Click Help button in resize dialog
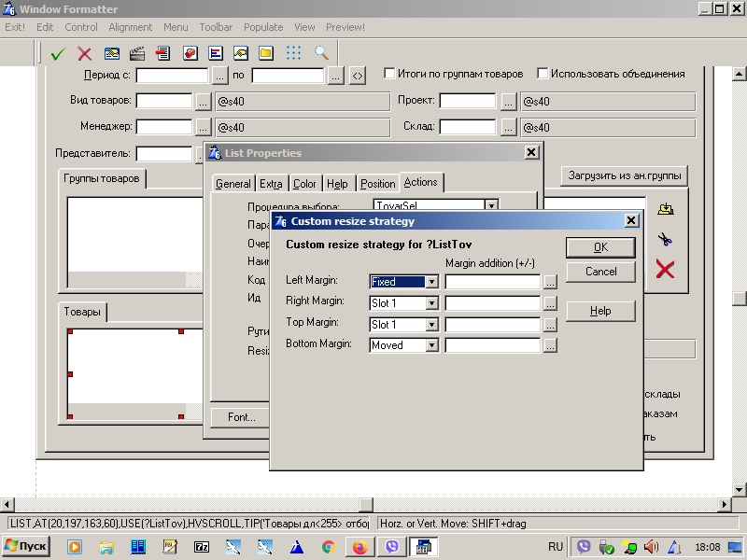 pyautogui.click(x=600, y=311)
